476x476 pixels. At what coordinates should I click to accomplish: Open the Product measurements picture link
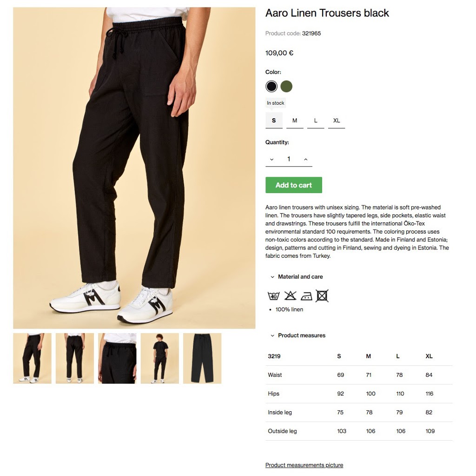click(304, 465)
